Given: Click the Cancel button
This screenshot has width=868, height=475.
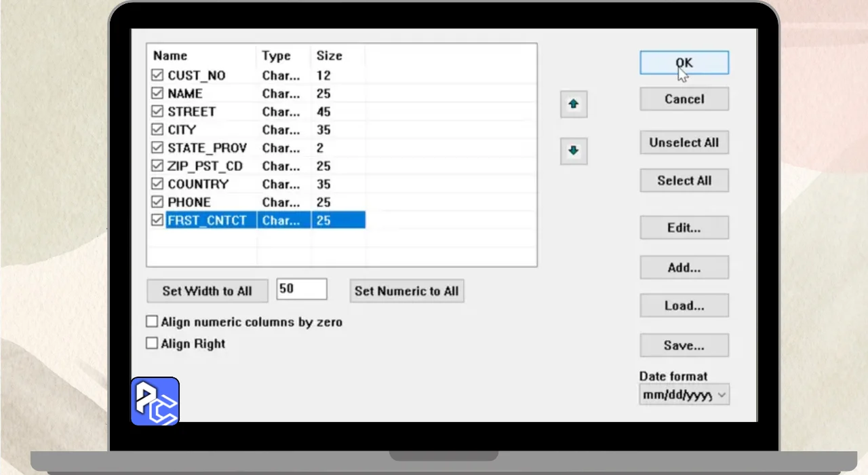Looking at the screenshot, I should click(684, 99).
